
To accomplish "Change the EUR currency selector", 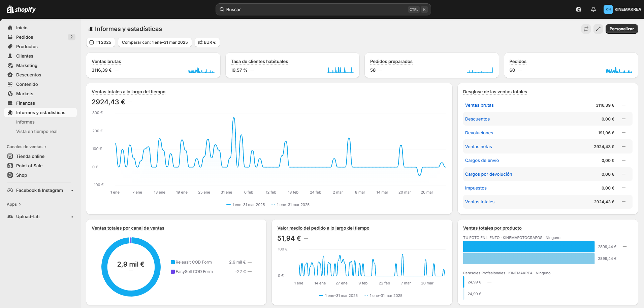I will (x=207, y=42).
